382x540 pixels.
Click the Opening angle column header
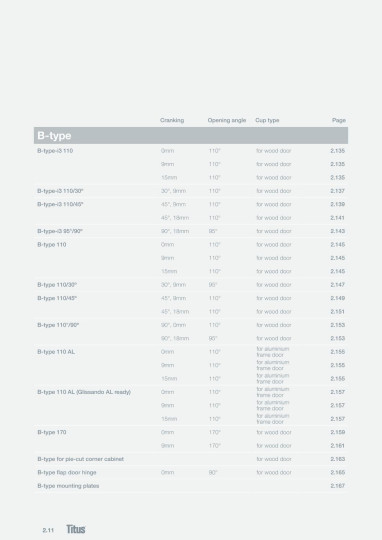pos(227,120)
